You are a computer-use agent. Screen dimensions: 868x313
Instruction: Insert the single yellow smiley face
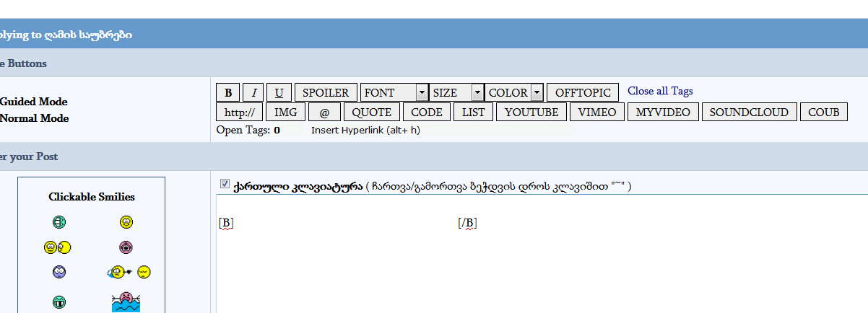(126, 222)
